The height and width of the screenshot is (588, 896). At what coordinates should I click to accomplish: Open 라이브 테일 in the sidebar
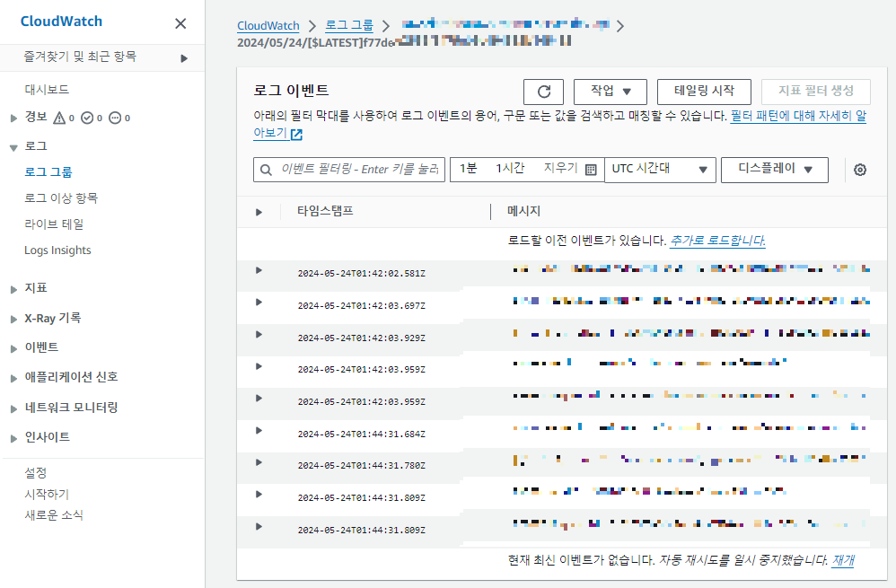54,224
